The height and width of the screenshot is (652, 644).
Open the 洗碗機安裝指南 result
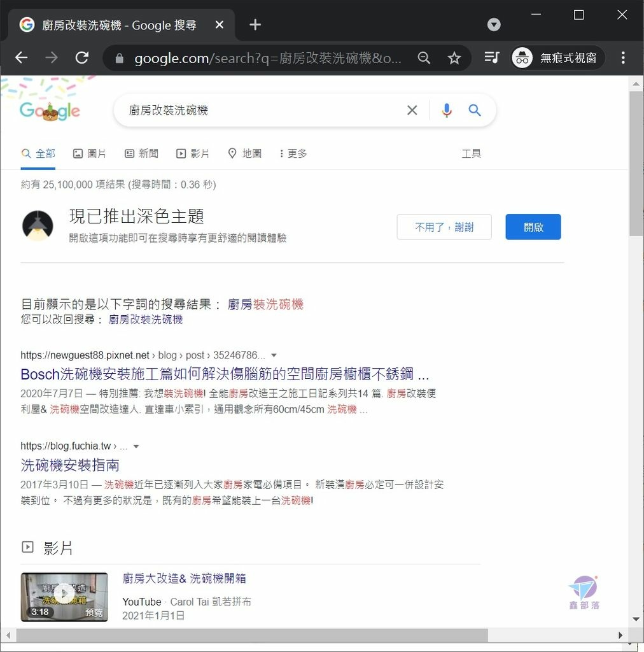[x=70, y=465]
